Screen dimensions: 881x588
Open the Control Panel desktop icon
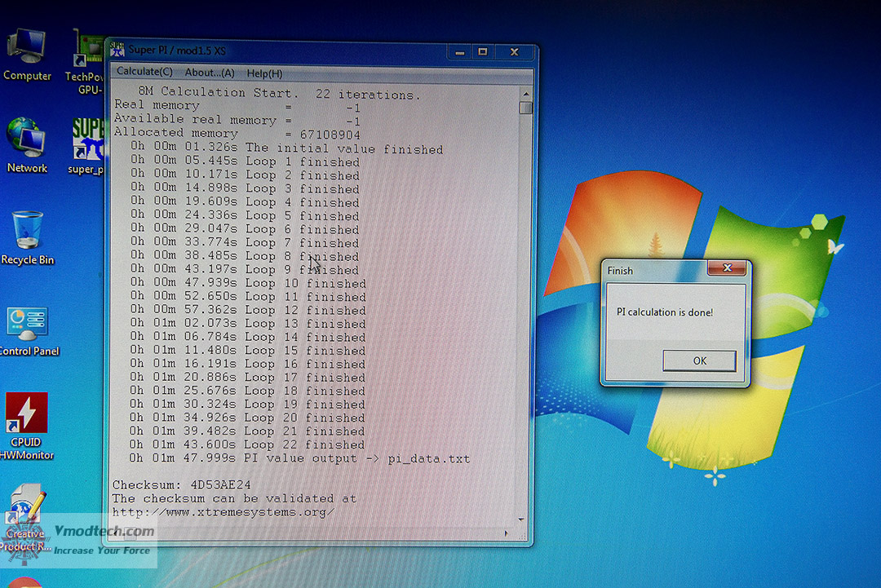(x=28, y=331)
